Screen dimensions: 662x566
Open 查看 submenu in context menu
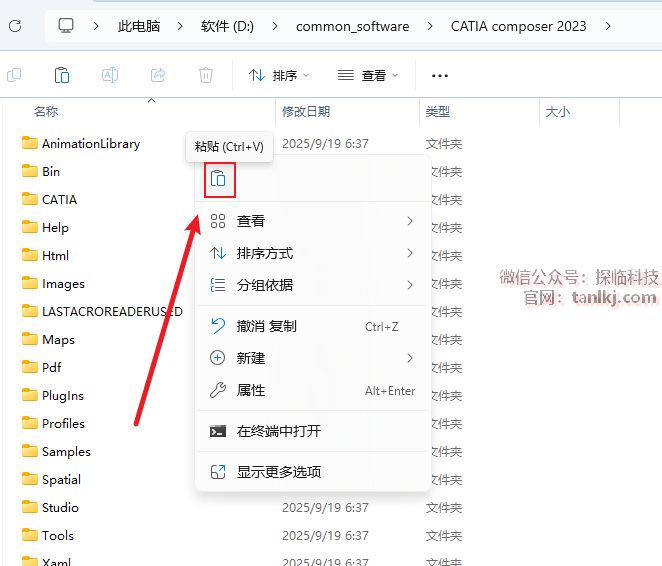(x=313, y=221)
